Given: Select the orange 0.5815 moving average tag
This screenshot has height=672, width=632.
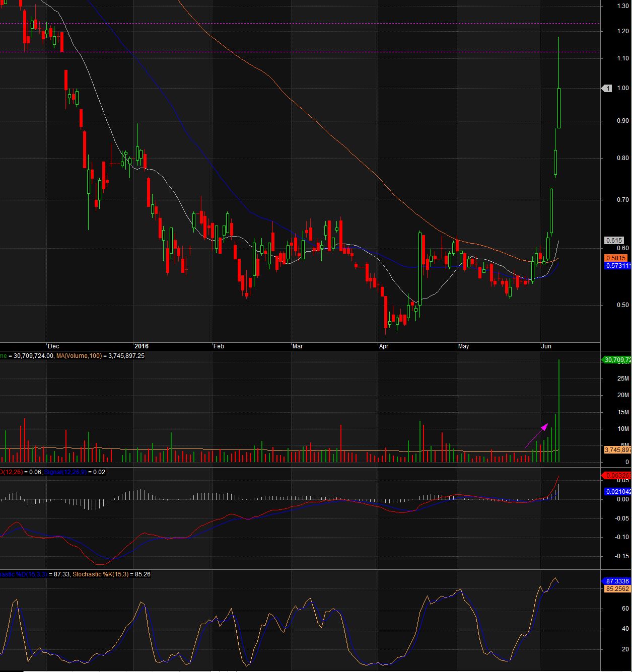Looking at the screenshot, I should 616,258.
